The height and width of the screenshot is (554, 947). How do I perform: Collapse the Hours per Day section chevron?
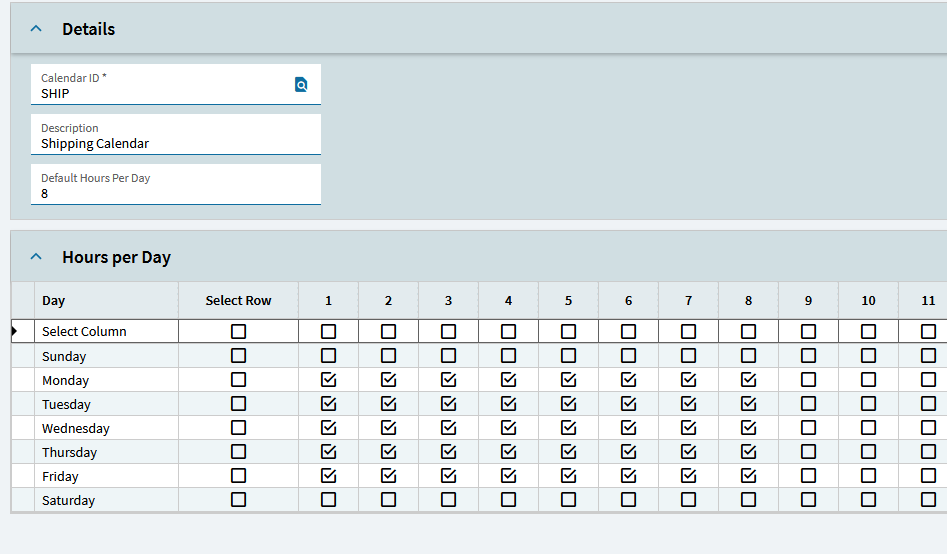(x=37, y=257)
